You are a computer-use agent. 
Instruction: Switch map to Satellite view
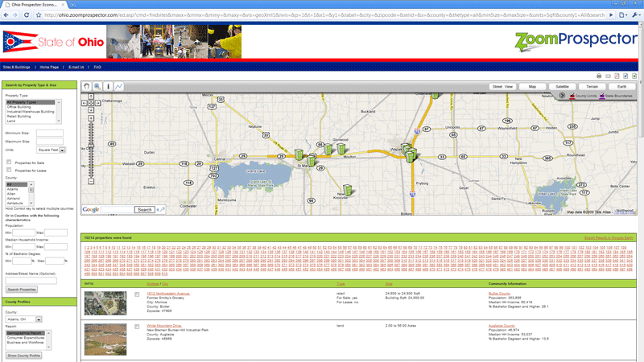[x=562, y=87]
